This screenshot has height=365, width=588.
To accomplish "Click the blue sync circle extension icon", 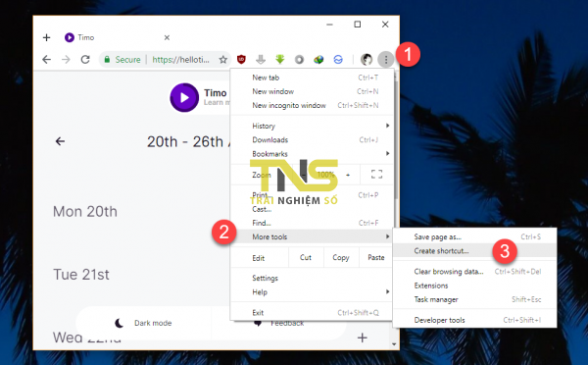I will (x=338, y=59).
